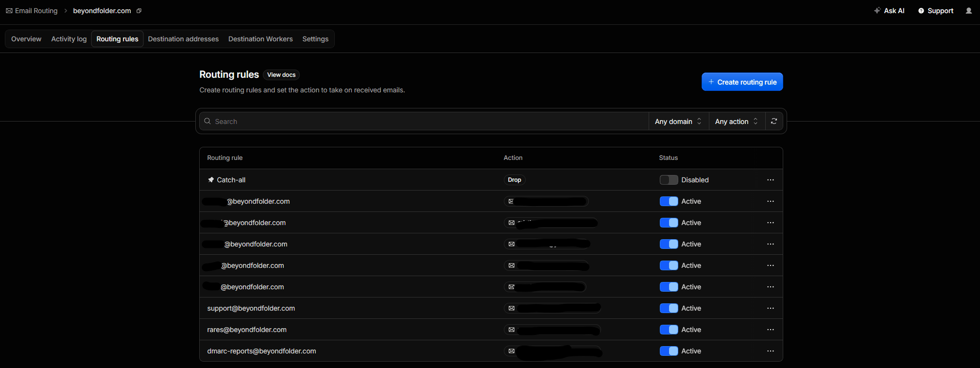Open the View docs link
Viewport: 980px width, 368px height.
point(281,75)
